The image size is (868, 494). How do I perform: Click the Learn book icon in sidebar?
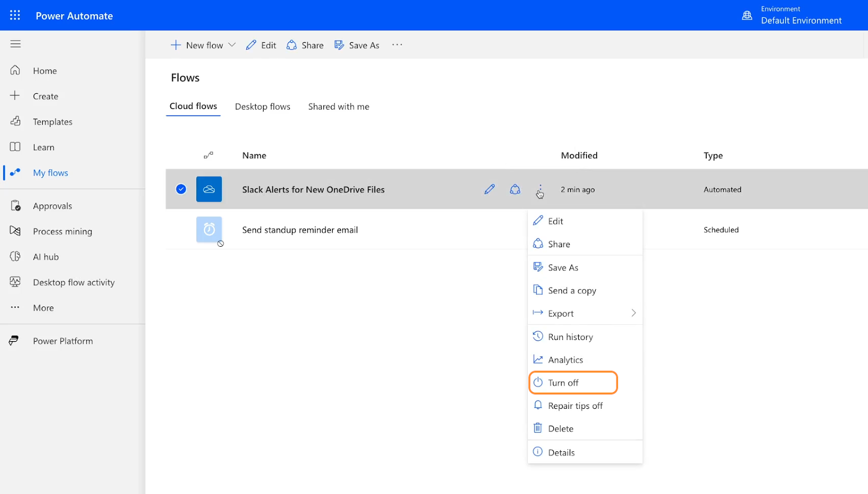point(15,146)
